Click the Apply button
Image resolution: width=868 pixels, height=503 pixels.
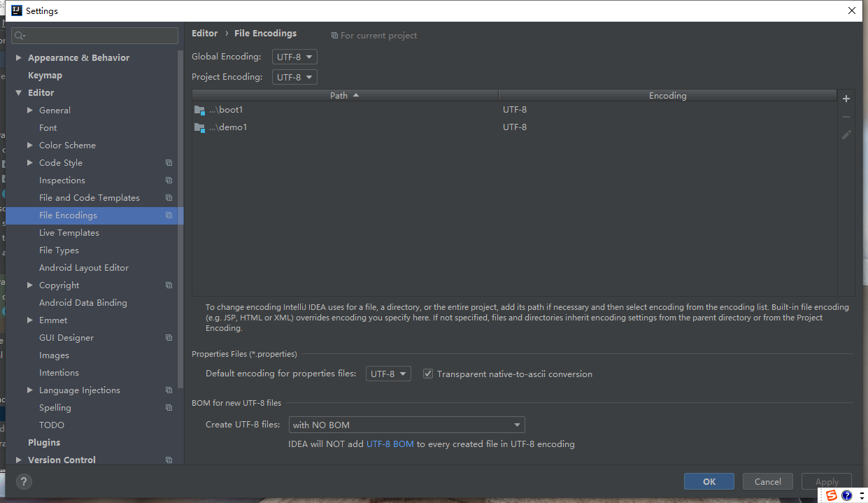(x=827, y=481)
